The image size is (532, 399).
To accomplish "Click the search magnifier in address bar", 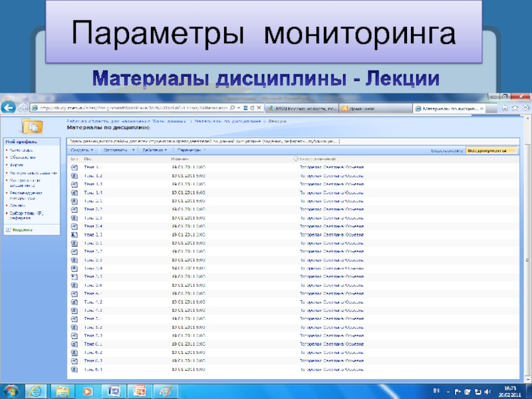I will tap(232, 108).
